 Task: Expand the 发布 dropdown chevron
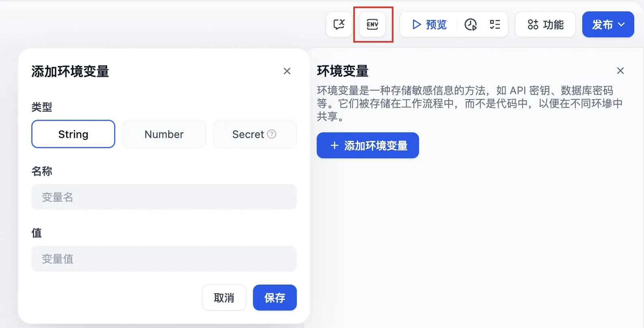[x=621, y=24]
